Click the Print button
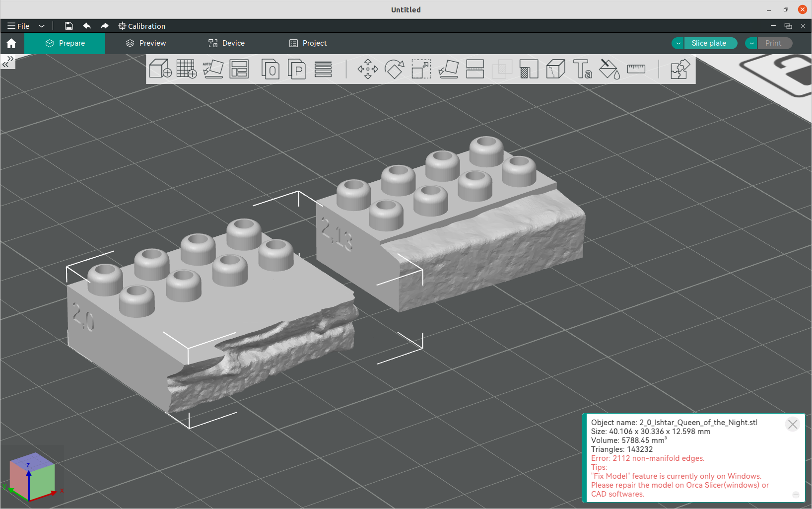 774,43
